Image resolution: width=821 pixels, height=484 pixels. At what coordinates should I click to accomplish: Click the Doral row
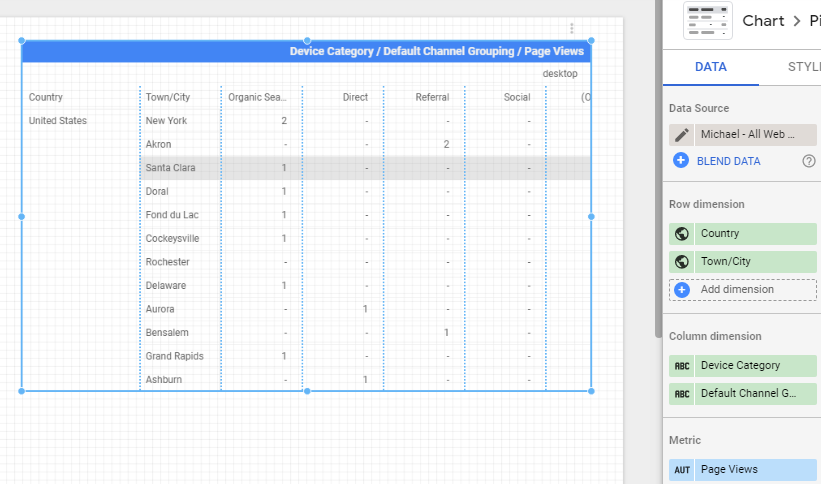[365, 192]
